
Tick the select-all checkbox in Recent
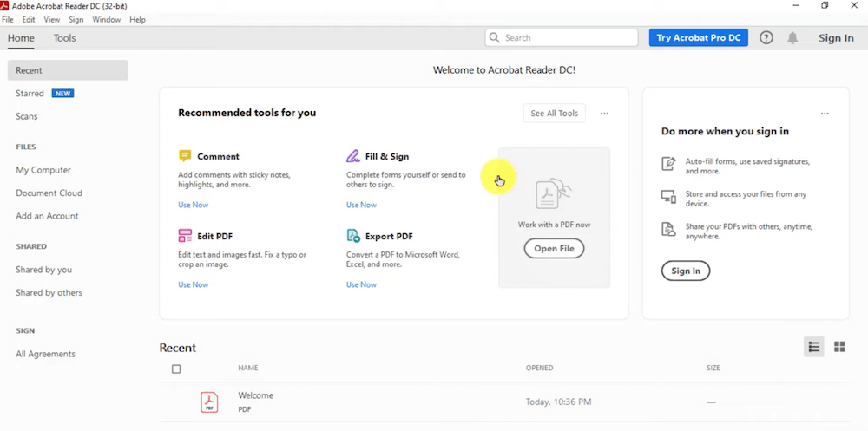[x=176, y=369]
